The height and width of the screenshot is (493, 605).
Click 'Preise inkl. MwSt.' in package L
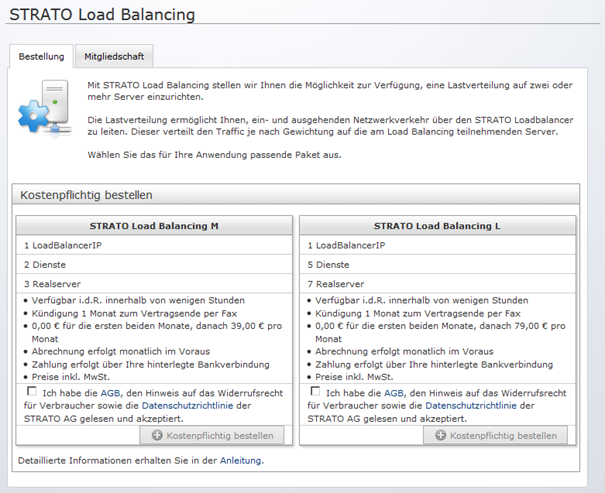[x=354, y=377]
